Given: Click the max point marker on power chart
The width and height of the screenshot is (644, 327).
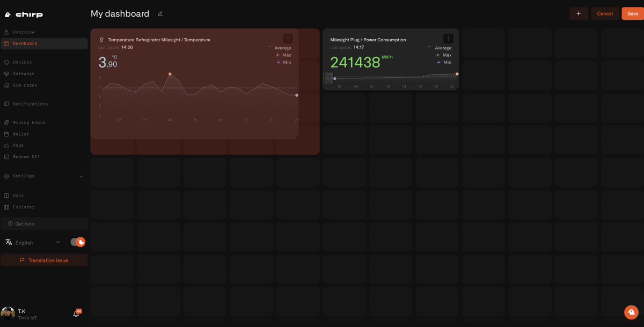Looking at the screenshot, I should (x=457, y=74).
